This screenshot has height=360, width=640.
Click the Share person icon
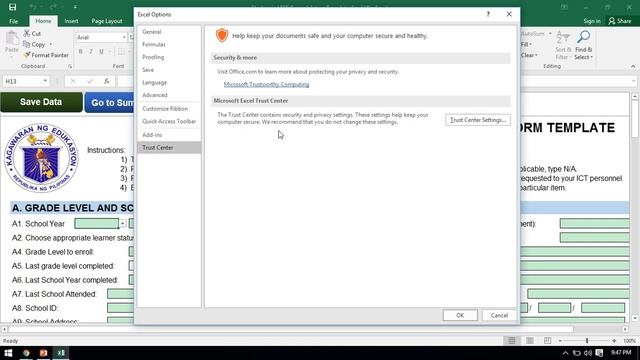click(611, 21)
